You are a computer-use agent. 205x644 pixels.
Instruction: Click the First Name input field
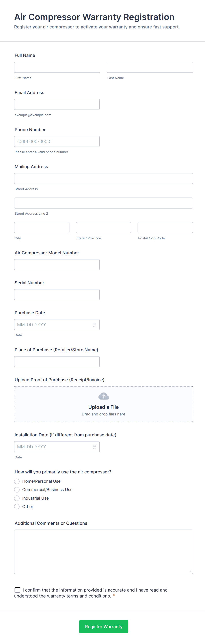pos(57,67)
